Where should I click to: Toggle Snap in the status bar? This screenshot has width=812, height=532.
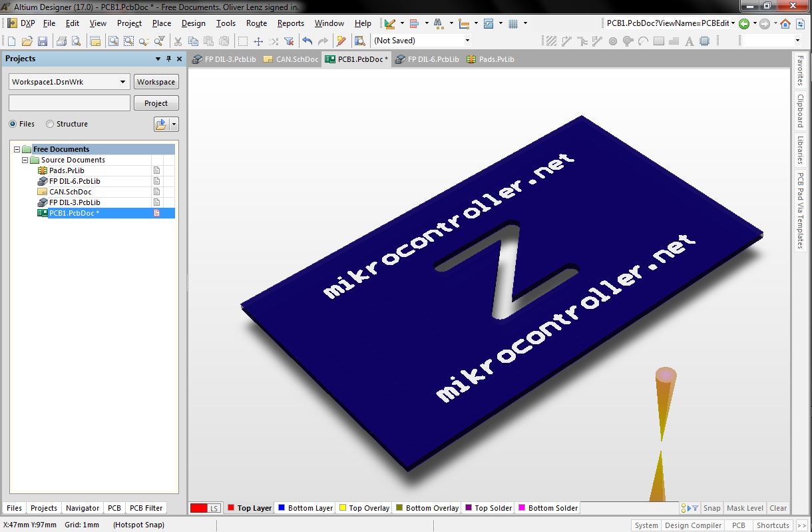pyautogui.click(x=712, y=508)
